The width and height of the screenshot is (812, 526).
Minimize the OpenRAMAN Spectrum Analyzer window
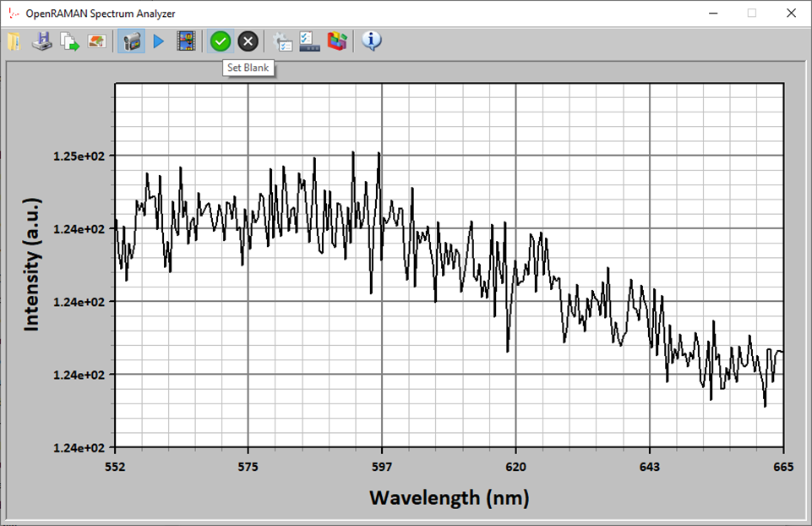(x=713, y=13)
